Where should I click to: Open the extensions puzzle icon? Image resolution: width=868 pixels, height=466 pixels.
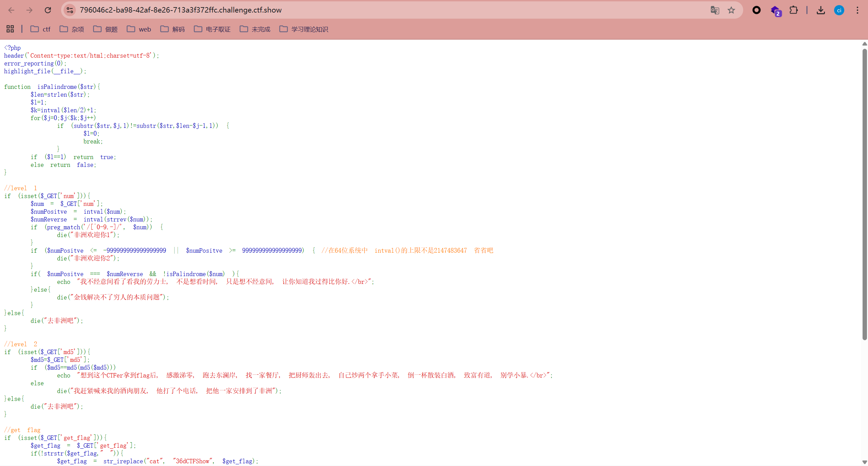click(793, 10)
